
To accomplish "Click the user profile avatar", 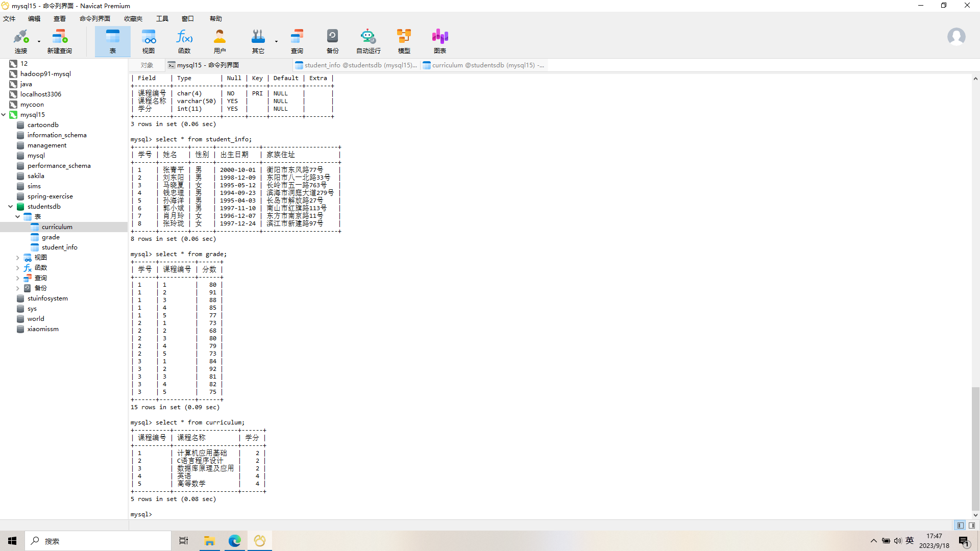I will pos(956,37).
